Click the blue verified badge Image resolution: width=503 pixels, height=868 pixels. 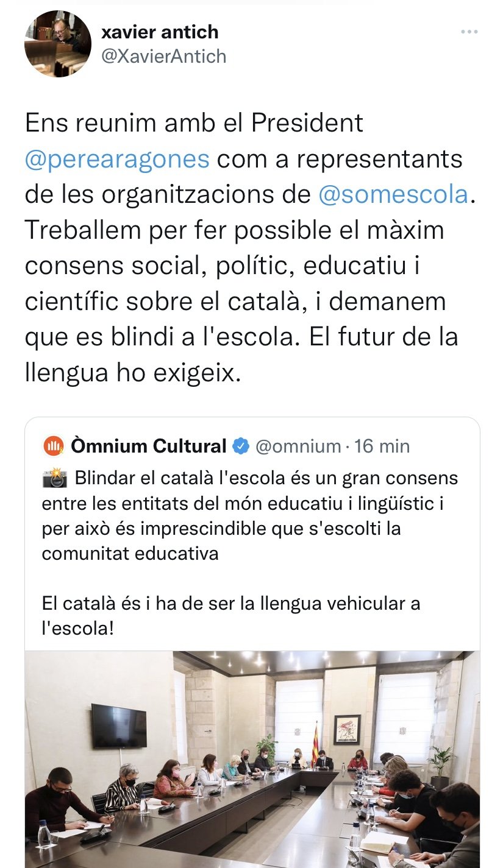(241, 446)
